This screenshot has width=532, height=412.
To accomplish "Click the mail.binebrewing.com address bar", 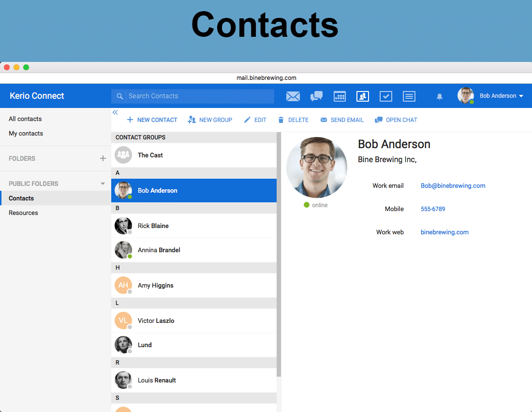I will coord(266,78).
